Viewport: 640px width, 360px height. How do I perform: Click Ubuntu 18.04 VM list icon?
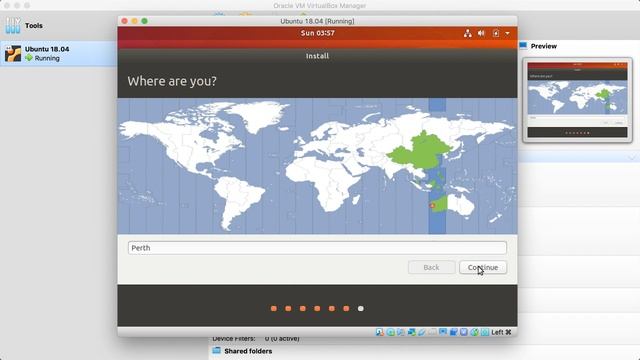pos(13,53)
